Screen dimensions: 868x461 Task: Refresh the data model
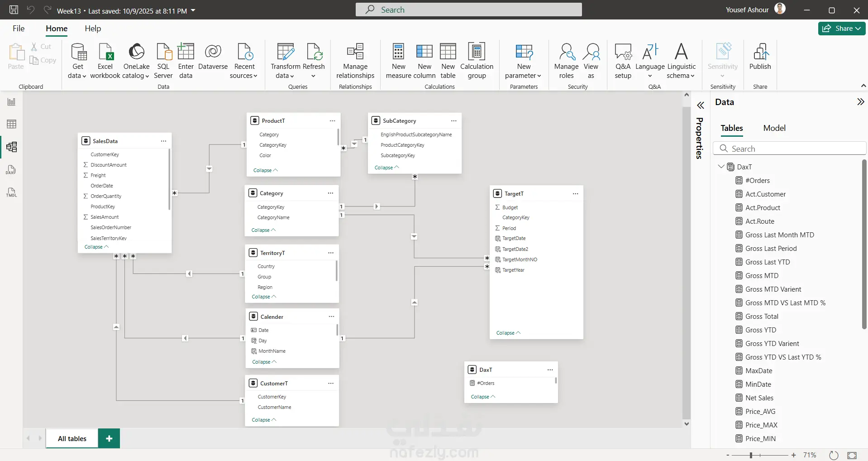tap(314, 61)
